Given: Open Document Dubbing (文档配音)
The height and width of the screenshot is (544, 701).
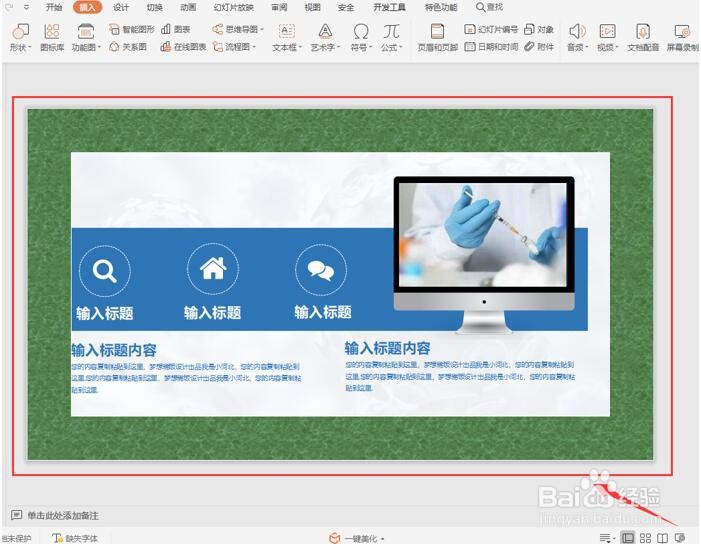Looking at the screenshot, I should 643,38.
